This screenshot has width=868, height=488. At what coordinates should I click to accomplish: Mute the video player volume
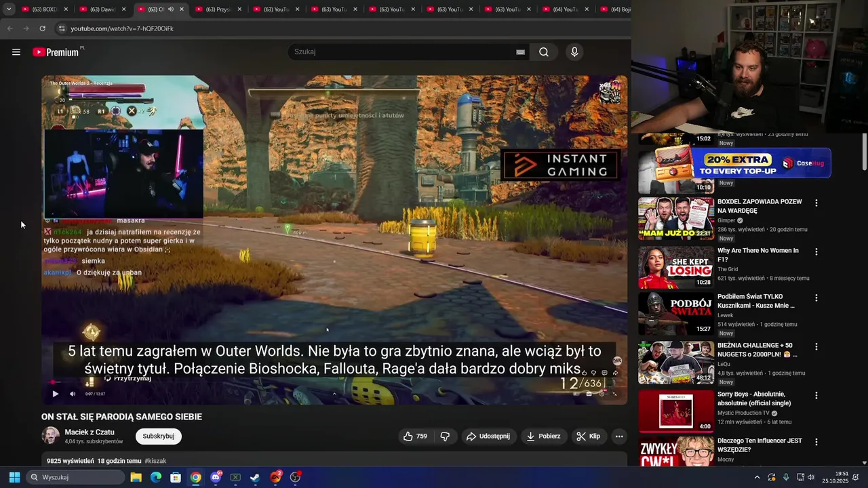pos(73,394)
